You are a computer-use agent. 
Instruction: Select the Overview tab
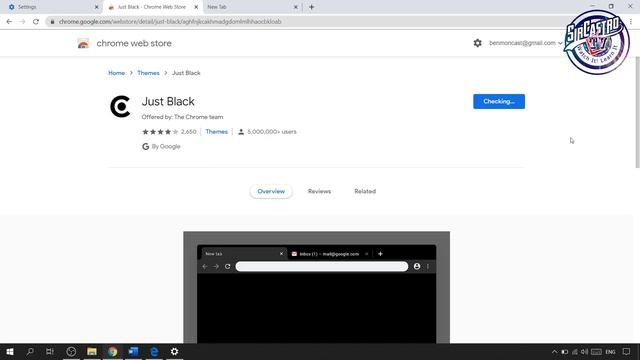point(271,191)
